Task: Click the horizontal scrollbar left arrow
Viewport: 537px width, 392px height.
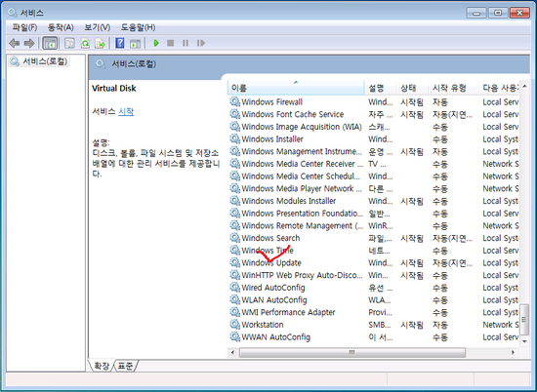Action: [233, 352]
